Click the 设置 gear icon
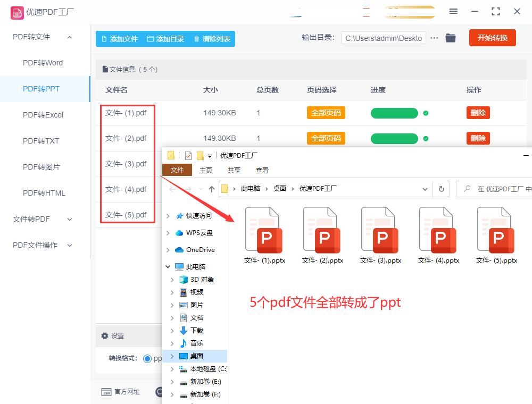The height and width of the screenshot is (404, 532). (104, 336)
